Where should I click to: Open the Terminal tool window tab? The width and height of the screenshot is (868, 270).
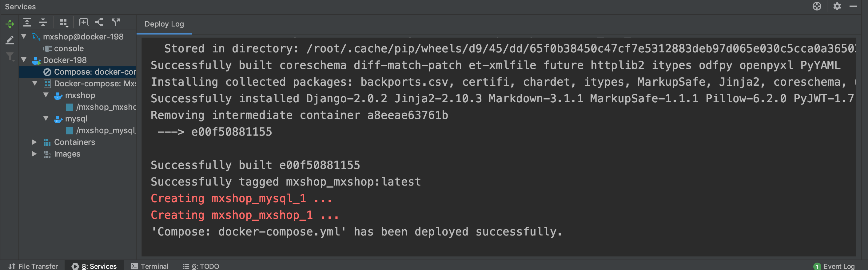pyautogui.click(x=149, y=266)
